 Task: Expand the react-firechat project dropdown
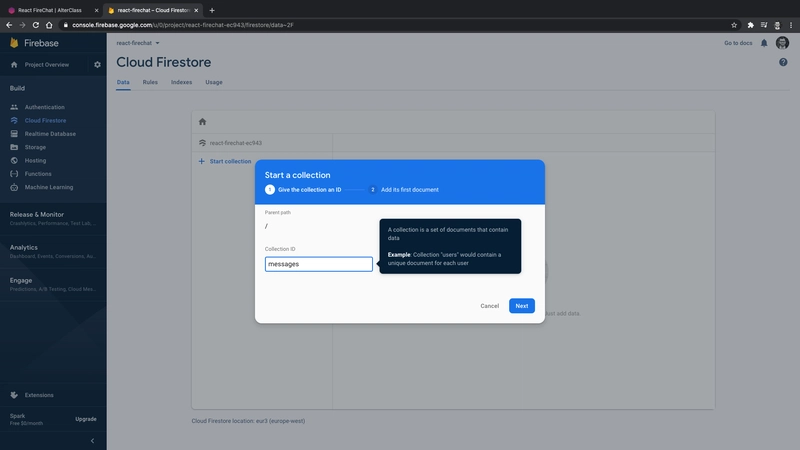[x=138, y=43]
